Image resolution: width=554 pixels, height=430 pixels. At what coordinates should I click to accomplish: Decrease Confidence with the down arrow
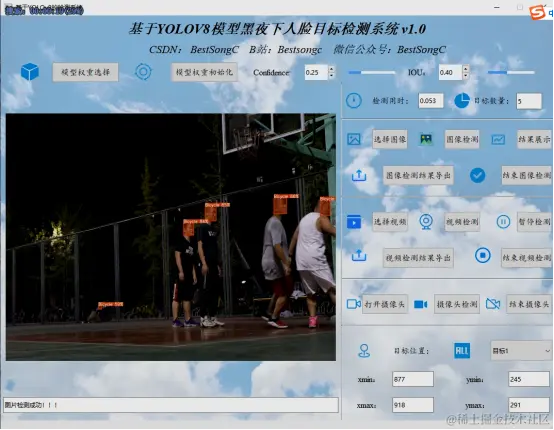331,75
